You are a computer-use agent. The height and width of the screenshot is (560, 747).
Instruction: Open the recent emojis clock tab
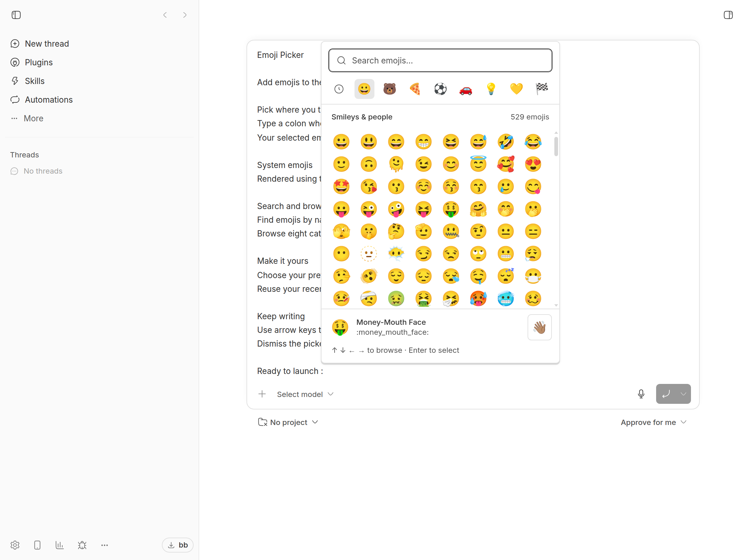click(x=339, y=89)
